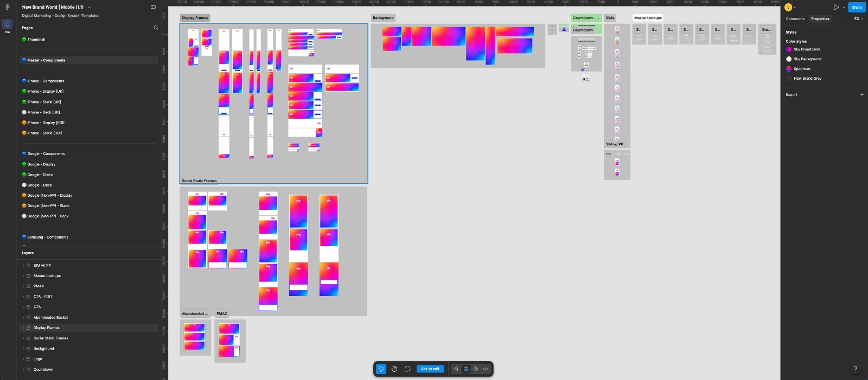868x380 pixels.
Task: Expand the Master Lockups layer
Action: [23, 276]
